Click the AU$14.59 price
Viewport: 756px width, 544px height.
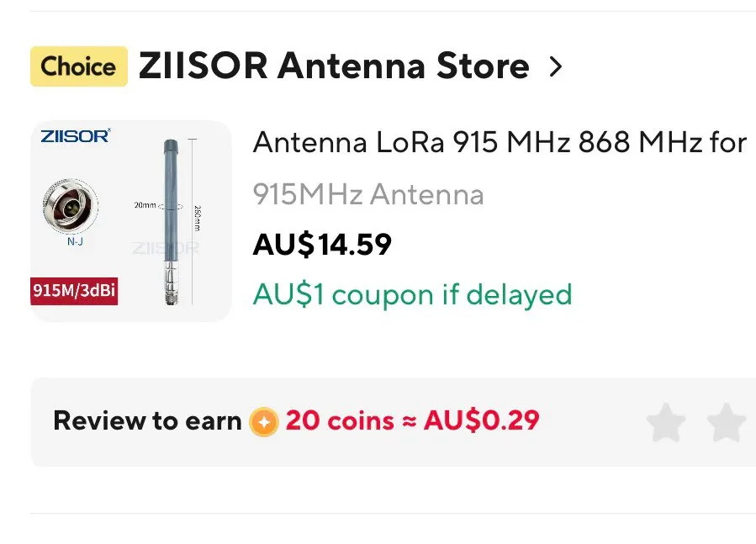pyautogui.click(x=322, y=245)
